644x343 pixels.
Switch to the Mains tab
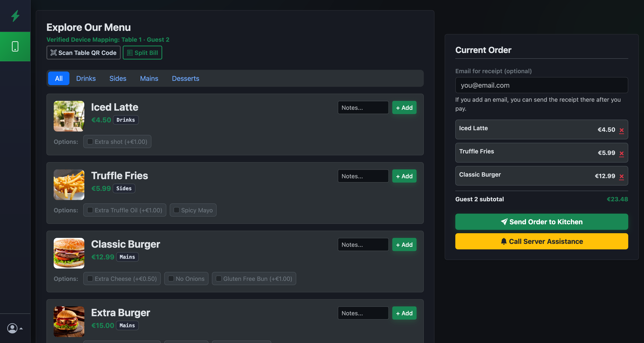point(149,79)
